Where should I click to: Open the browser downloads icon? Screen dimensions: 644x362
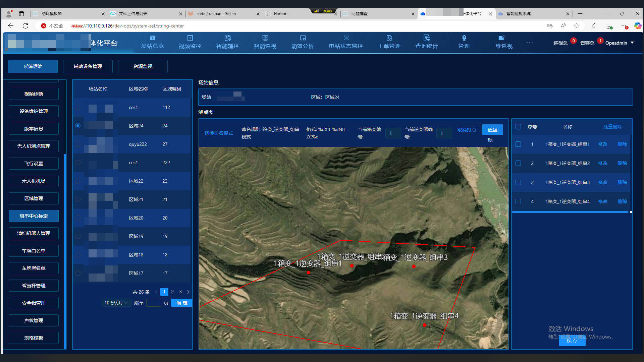(x=610, y=26)
